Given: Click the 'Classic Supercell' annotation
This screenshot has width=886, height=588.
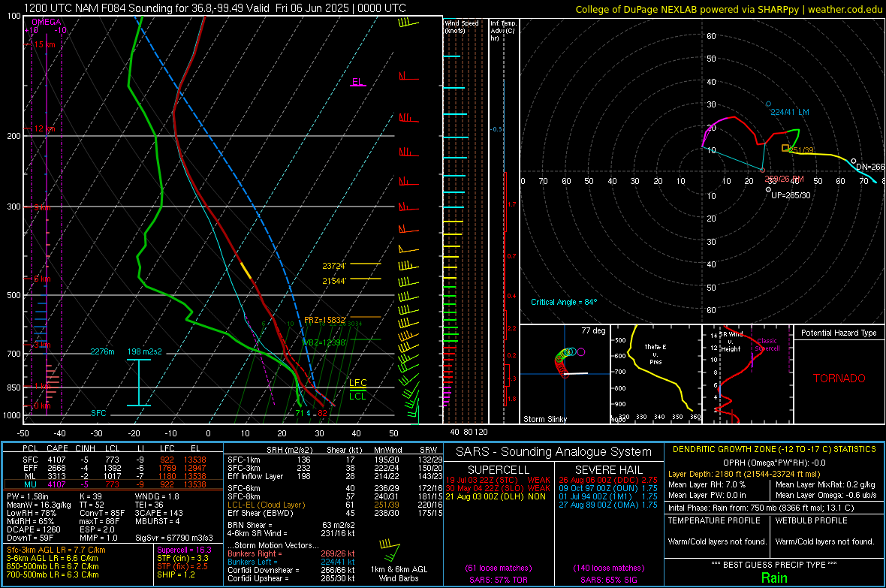Looking at the screenshot, I should [x=767, y=345].
